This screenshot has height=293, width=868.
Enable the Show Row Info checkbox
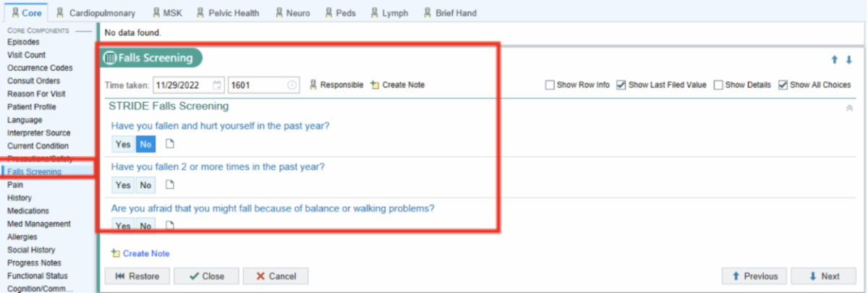point(550,85)
